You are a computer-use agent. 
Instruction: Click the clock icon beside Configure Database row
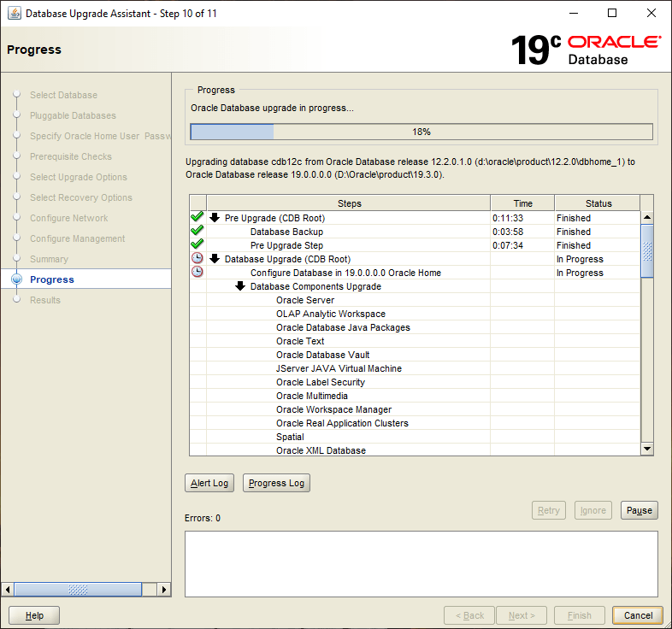click(197, 272)
